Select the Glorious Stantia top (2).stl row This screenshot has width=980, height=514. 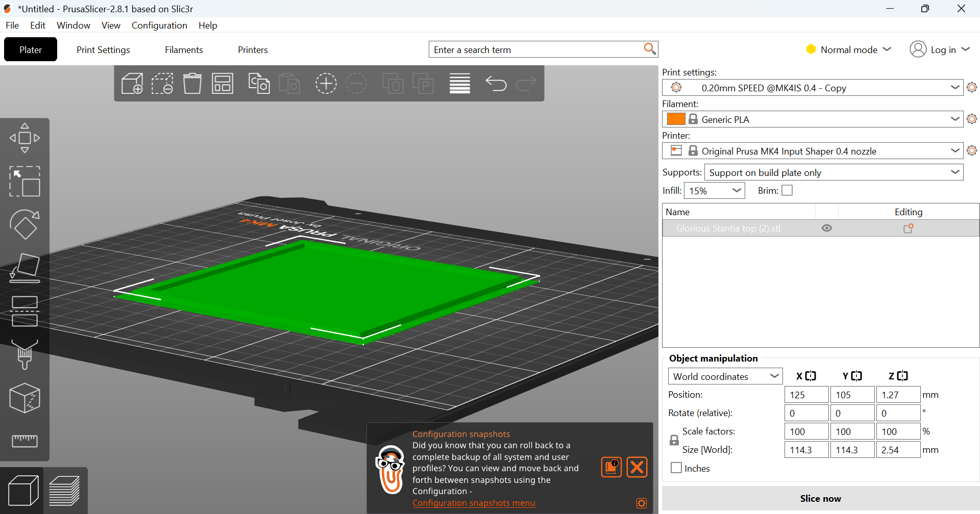(821, 228)
